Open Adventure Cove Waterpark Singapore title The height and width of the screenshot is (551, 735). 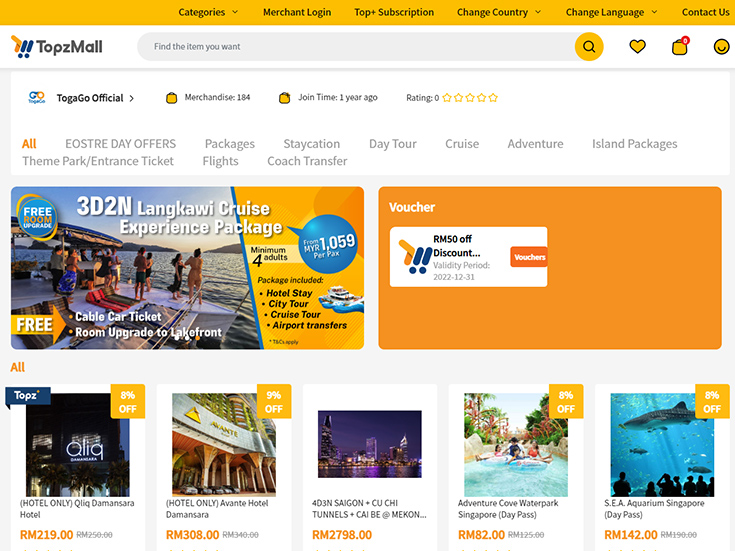click(x=508, y=509)
